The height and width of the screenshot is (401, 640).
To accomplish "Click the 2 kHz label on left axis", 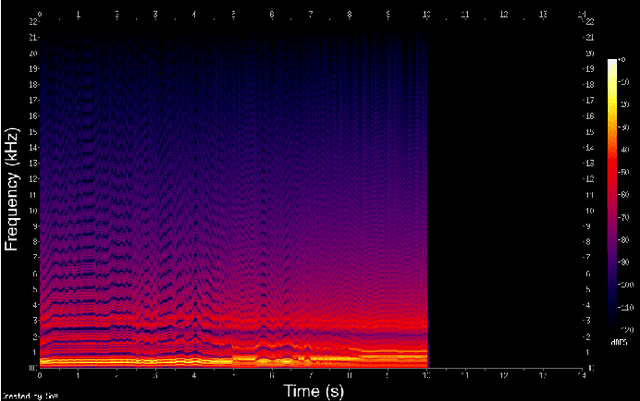I will coord(35,336).
